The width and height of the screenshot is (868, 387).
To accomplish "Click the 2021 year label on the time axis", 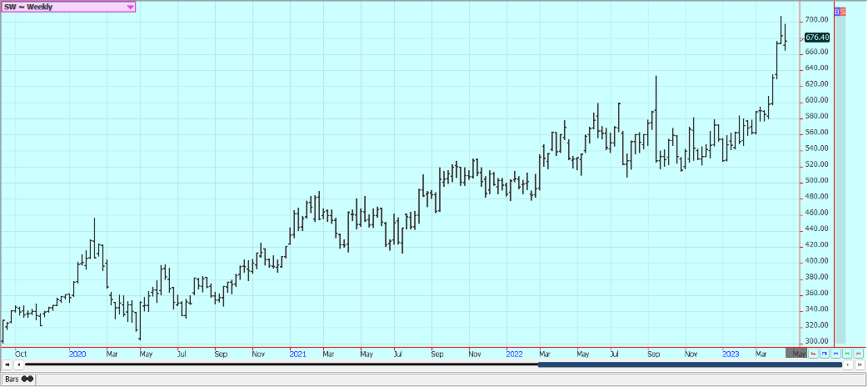I will point(298,353).
